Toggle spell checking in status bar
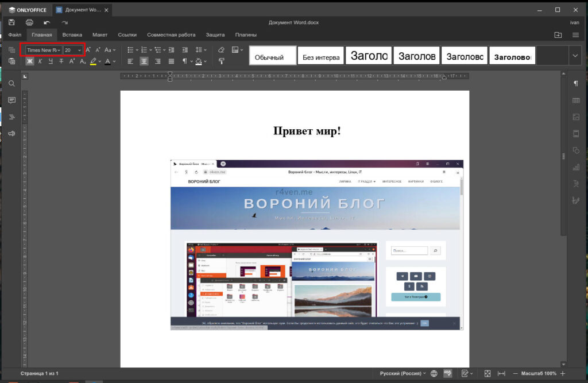This screenshot has width=588, height=383. tap(447, 373)
